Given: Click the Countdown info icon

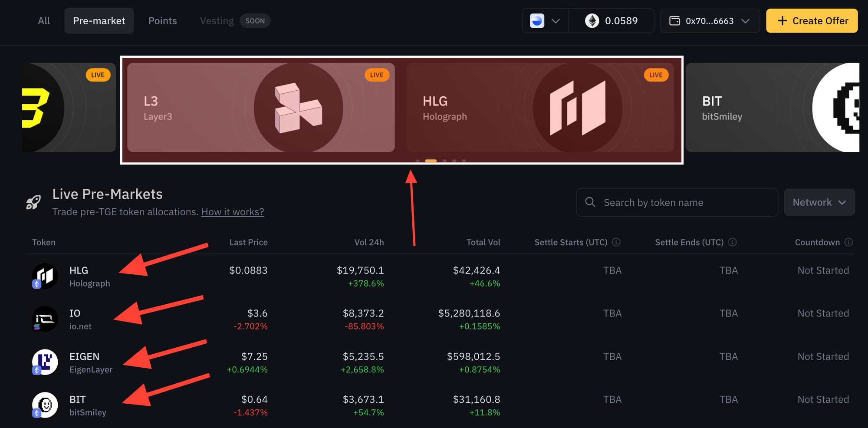Looking at the screenshot, I should pos(849,242).
